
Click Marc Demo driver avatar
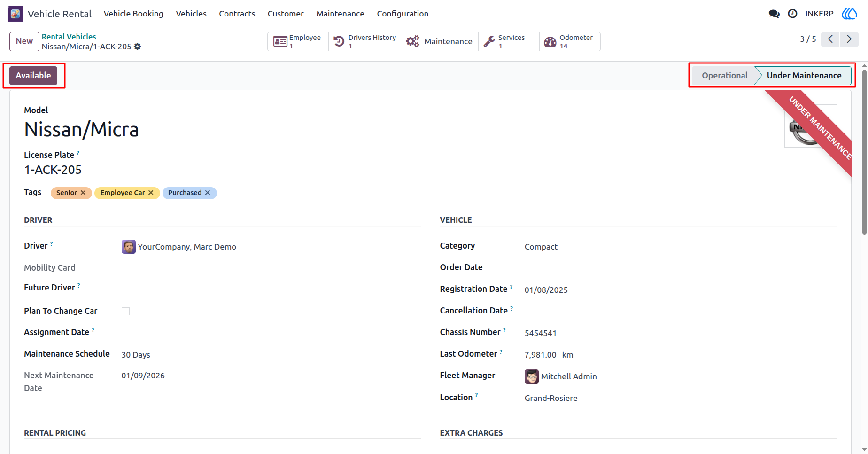[129, 247]
